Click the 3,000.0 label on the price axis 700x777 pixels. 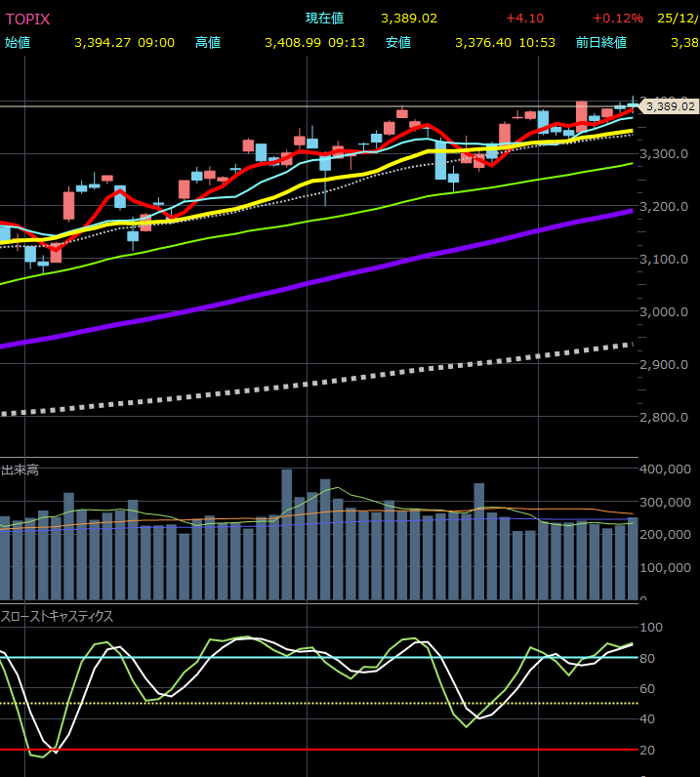[664, 311]
